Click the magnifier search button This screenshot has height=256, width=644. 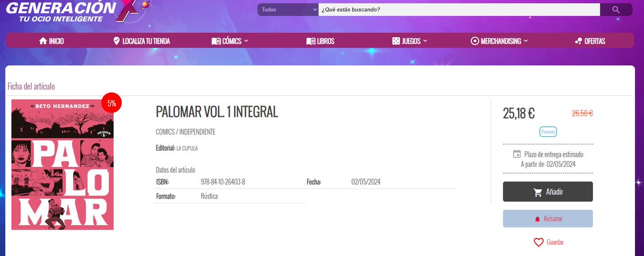point(616,10)
